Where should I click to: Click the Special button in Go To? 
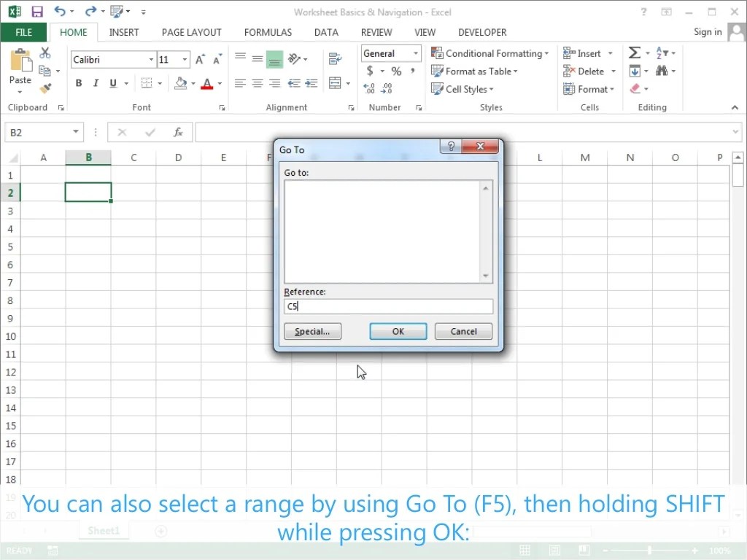tap(312, 331)
